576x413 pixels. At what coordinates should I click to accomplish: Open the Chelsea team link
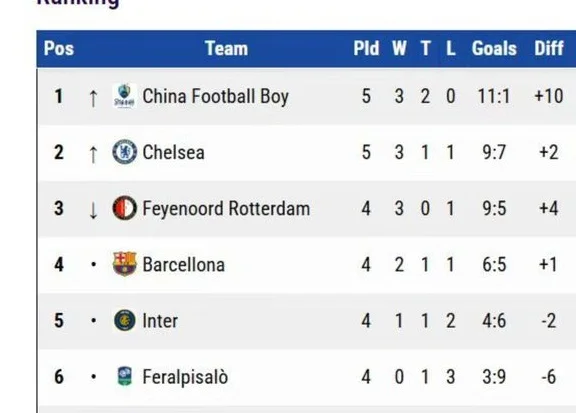173,152
